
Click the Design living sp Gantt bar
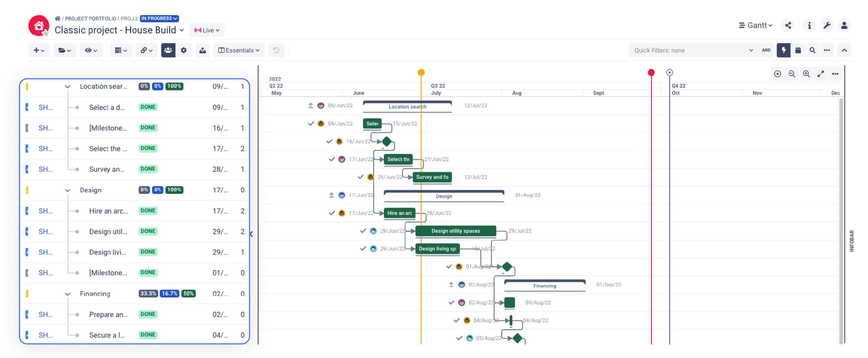tap(437, 249)
